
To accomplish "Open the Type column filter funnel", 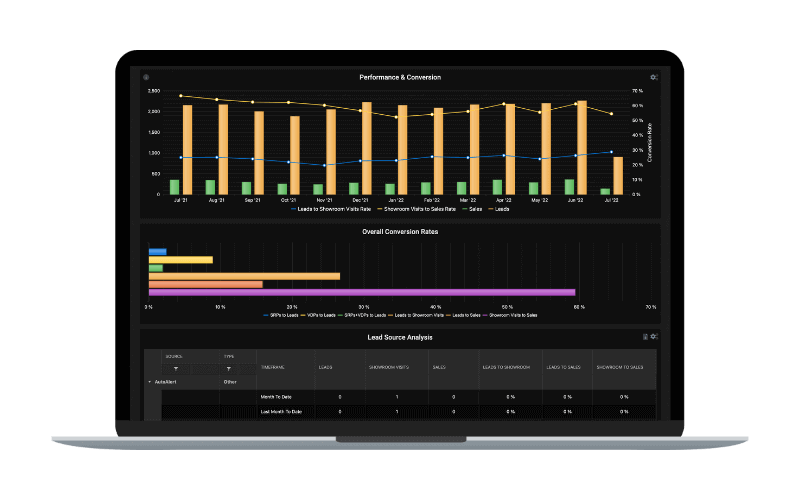I will pyautogui.click(x=229, y=368).
